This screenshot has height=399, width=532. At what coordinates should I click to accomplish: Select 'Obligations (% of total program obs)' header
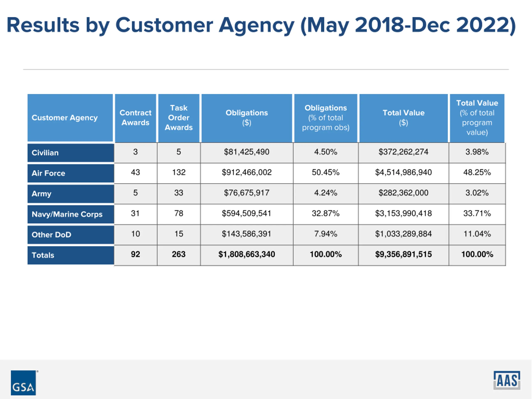pyautogui.click(x=326, y=118)
